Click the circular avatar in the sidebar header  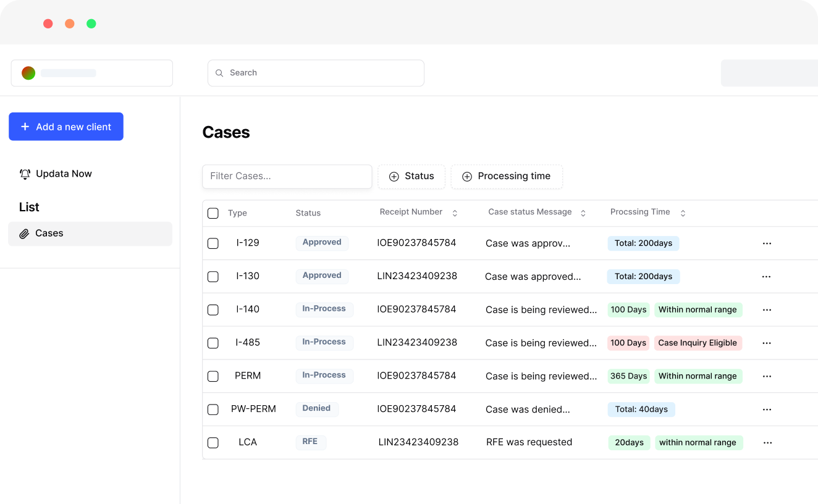[28, 72]
